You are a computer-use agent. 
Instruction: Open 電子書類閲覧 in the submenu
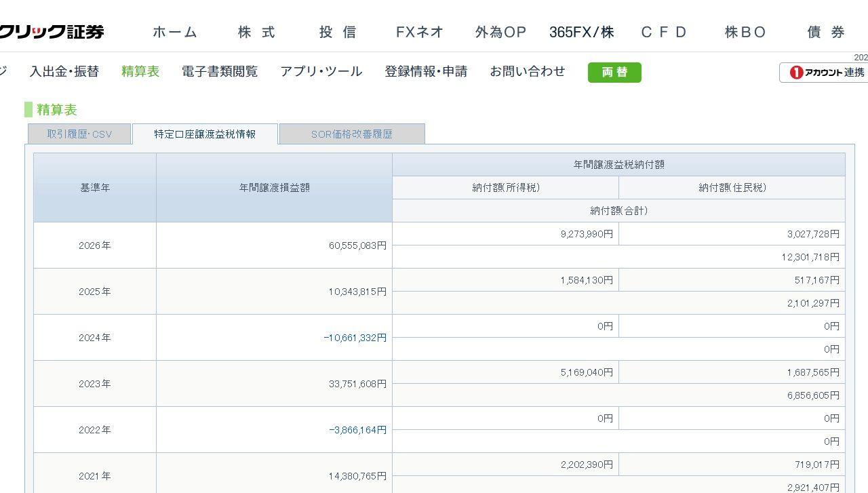220,71
